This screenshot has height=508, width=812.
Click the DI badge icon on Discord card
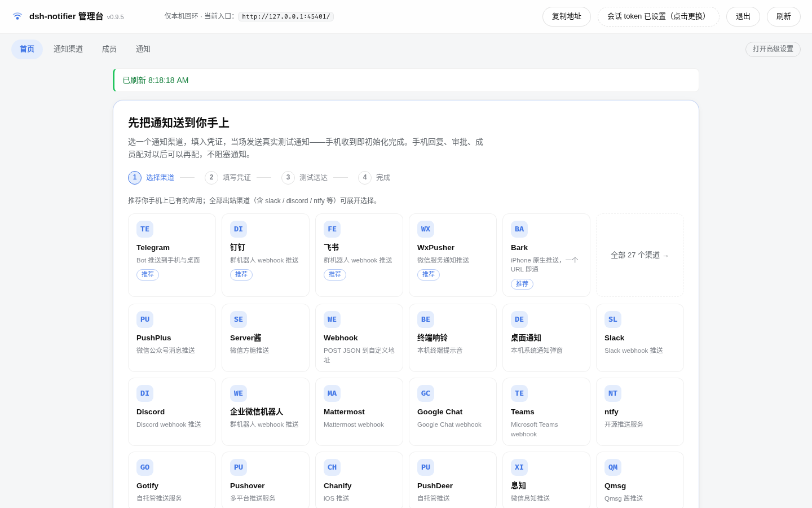[145, 393]
